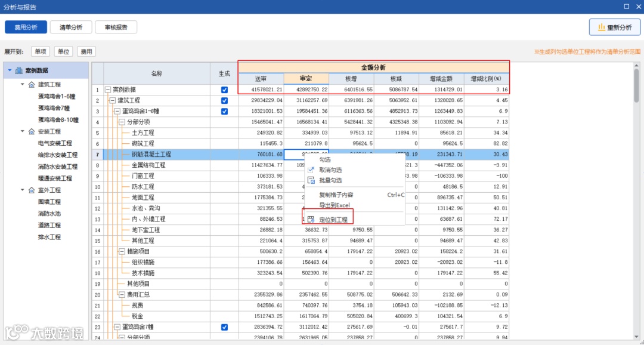
Task: Select 蛋鸡鸡舍1-6幢 in left tree
Action: [x=57, y=96]
